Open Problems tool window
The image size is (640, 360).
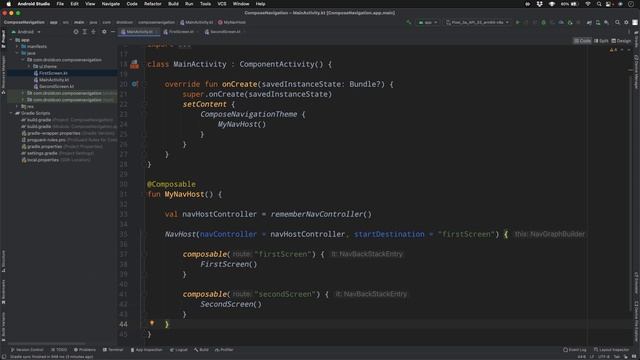[x=85, y=350]
